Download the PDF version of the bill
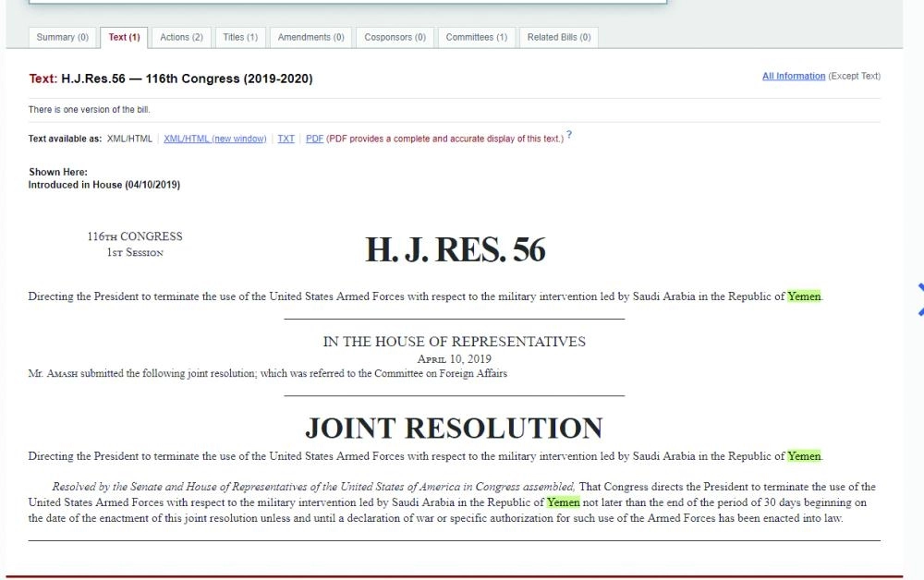The height and width of the screenshot is (580, 924). pyautogui.click(x=314, y=139)
